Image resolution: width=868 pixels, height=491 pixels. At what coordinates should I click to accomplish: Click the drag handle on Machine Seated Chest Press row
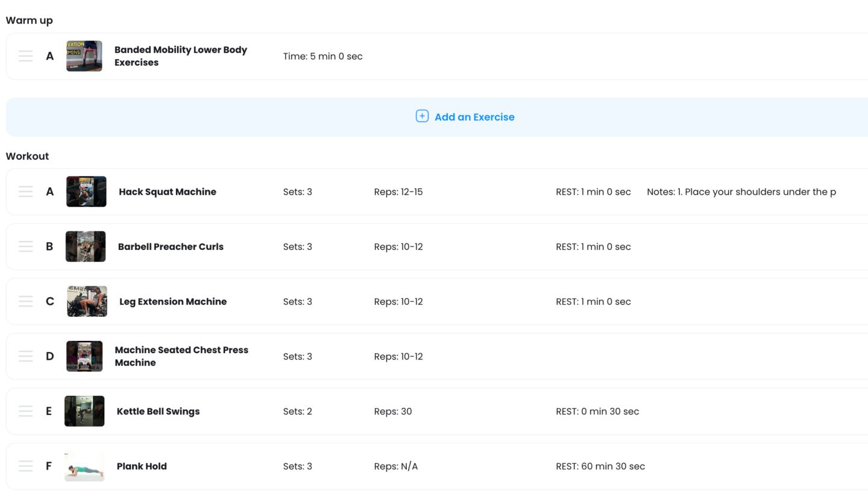(25, 356)
